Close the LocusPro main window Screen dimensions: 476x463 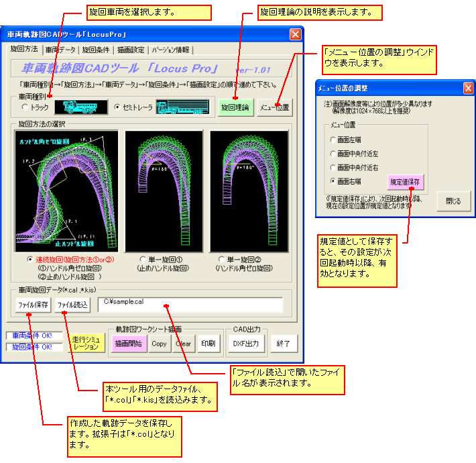296,34
